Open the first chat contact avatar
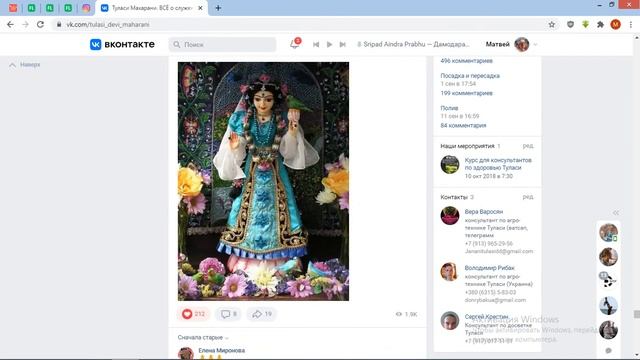640x360 pixels. tap(608, 232)
